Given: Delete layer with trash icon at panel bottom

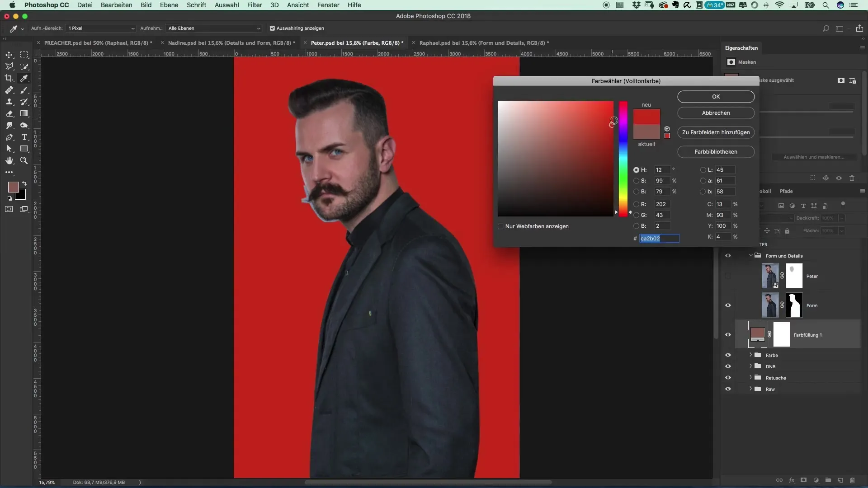Looking at the screenshot, I should point(852,480).
